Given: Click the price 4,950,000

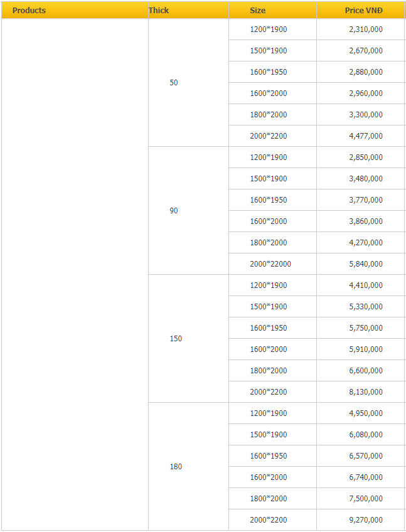Looking at the screenshot, I should pyautogui.click(x=366, y=413).
